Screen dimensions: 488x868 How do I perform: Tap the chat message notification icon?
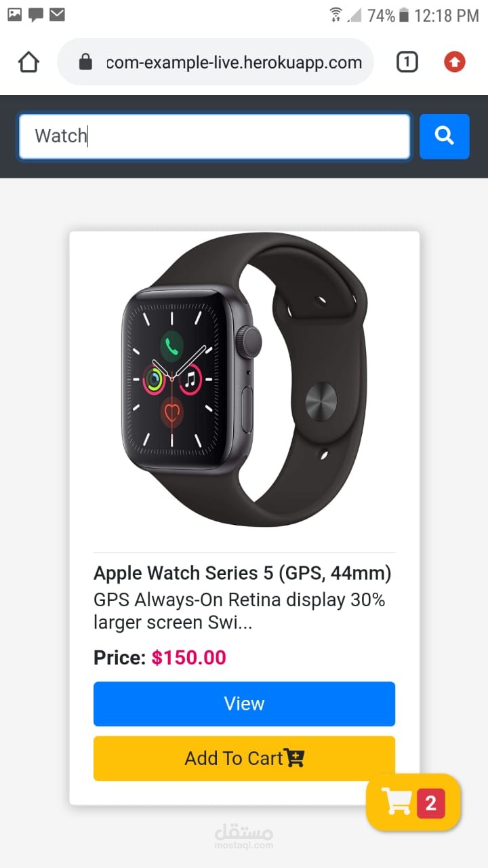36,15
